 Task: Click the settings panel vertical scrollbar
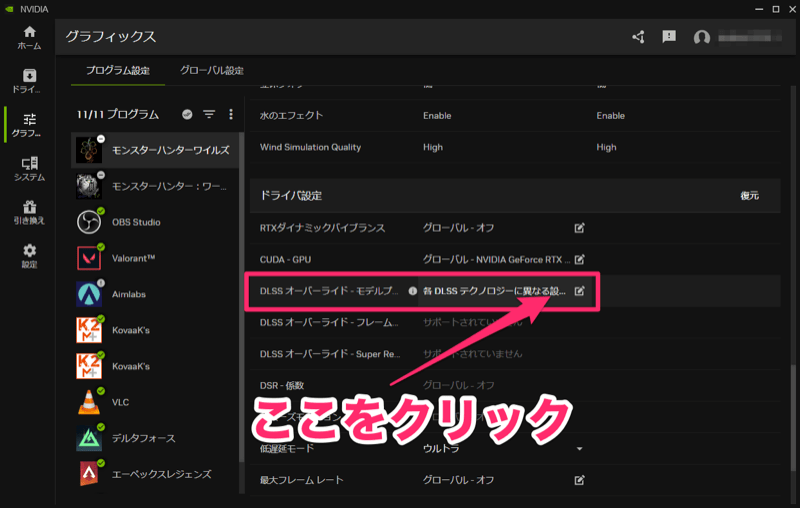point(795,400)
